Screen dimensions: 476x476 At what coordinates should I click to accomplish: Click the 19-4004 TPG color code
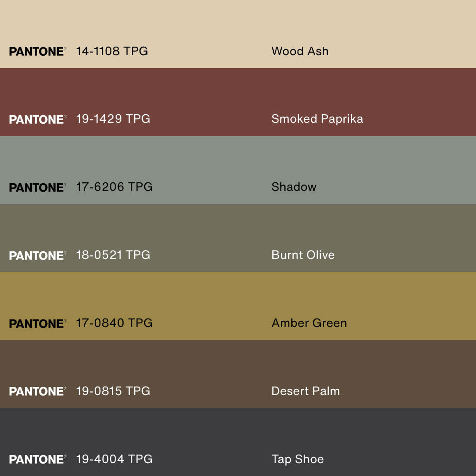point(114,459)
